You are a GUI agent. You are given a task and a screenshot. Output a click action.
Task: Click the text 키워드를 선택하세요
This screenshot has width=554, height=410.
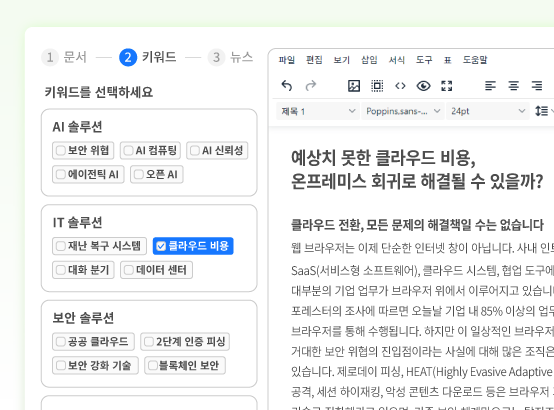point(99,92)
